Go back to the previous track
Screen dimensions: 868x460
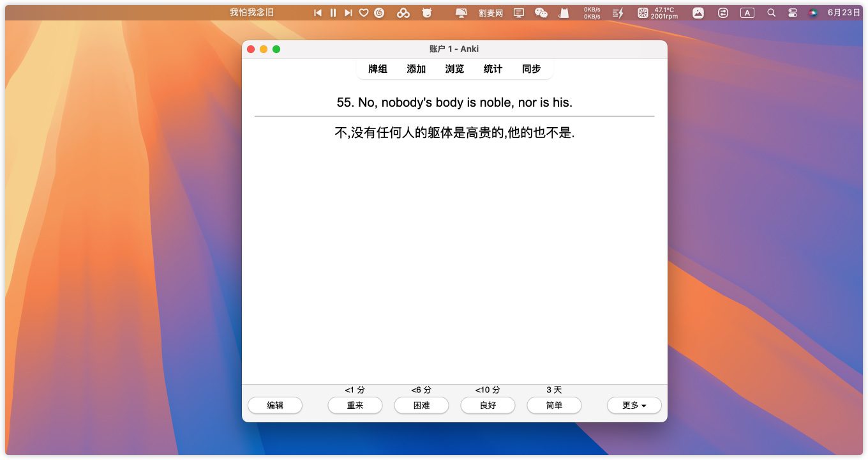click(x=318, y=13)
